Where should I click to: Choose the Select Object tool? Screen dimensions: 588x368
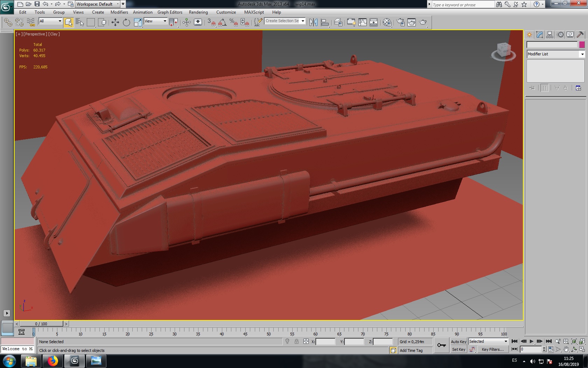[69, 22]
